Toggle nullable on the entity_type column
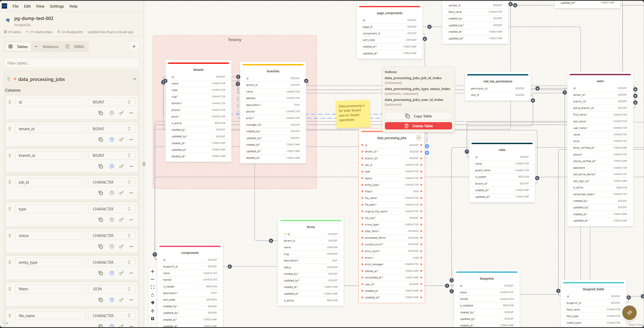Viewport: 644px width, 328px height. (x=112, y=273)
